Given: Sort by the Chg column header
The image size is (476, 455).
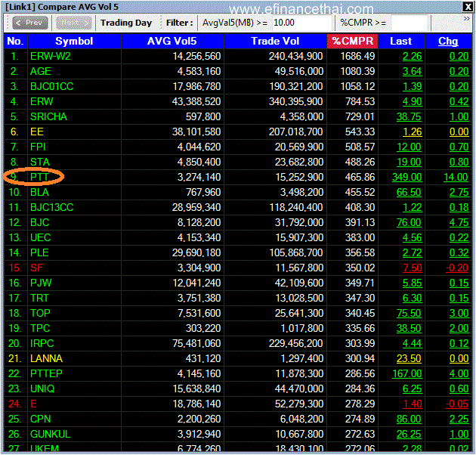Looking at the screenshot, I should coord(448,41).
